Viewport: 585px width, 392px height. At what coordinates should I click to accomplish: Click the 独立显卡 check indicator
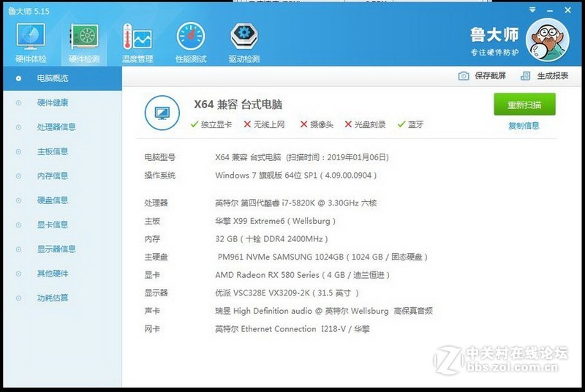(x=211, y=124)
